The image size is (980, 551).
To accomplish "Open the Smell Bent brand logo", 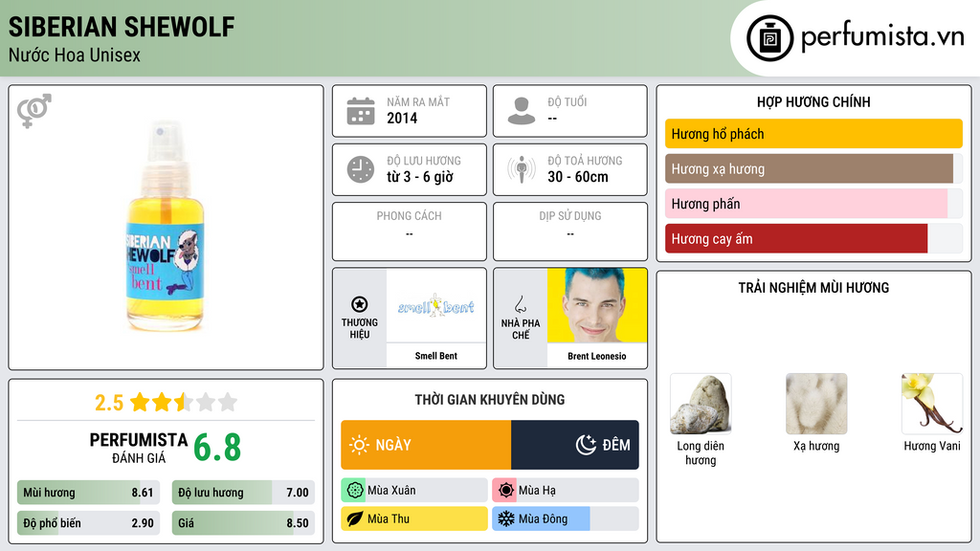I will pos(436,305).
